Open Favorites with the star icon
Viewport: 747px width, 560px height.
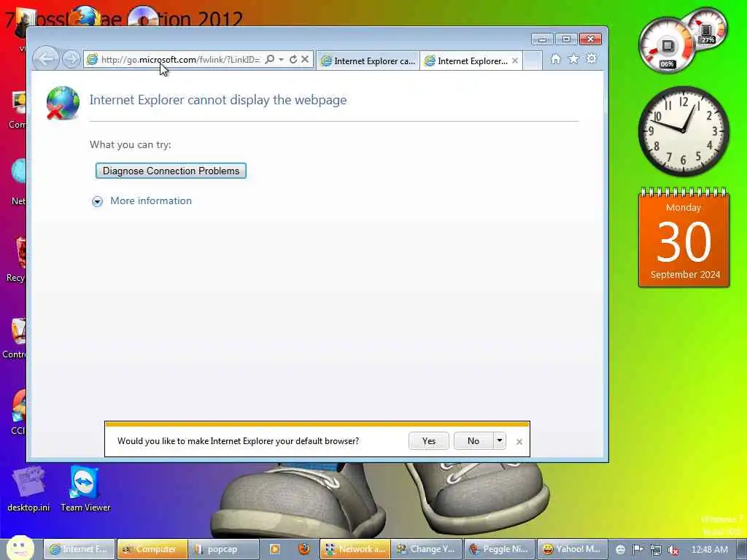click(x=573, y=59)
